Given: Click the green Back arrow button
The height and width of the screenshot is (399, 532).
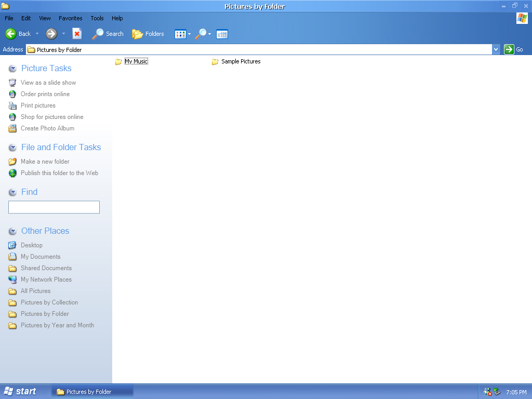Looking at the screenshot, I should click(x=11, y=34).
